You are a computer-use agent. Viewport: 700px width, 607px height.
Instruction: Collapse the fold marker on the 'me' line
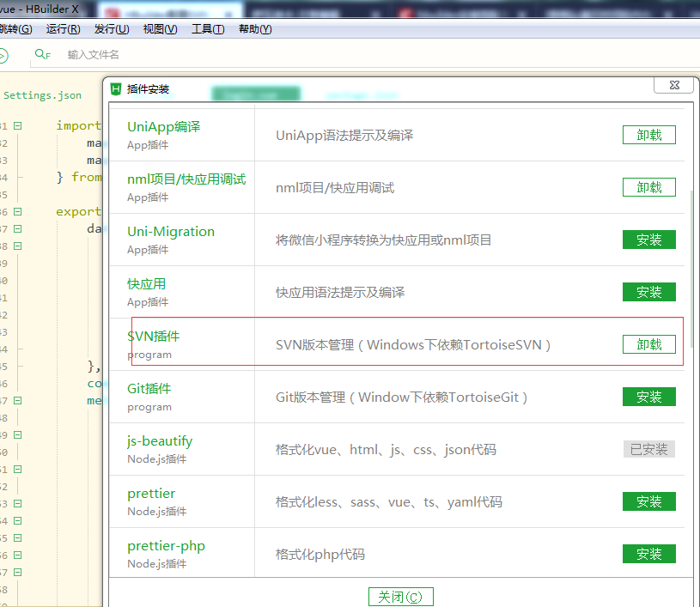click(x=17, y=400)
